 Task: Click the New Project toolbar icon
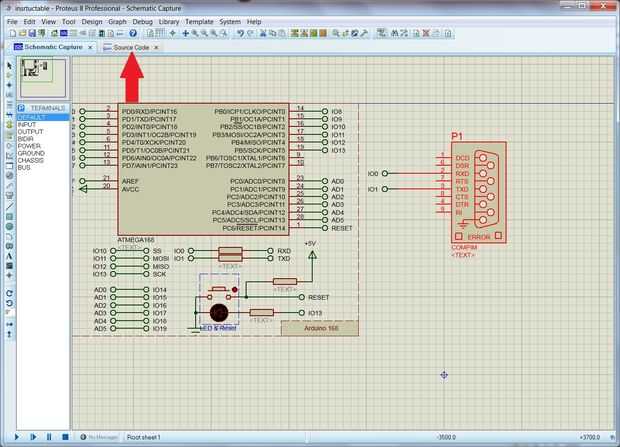(13, 34)
